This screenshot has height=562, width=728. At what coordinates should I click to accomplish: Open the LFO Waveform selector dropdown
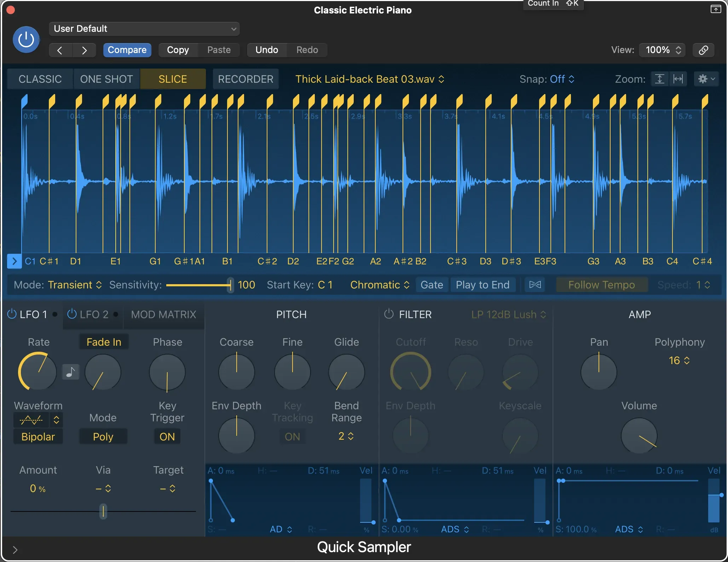[38, 420]
